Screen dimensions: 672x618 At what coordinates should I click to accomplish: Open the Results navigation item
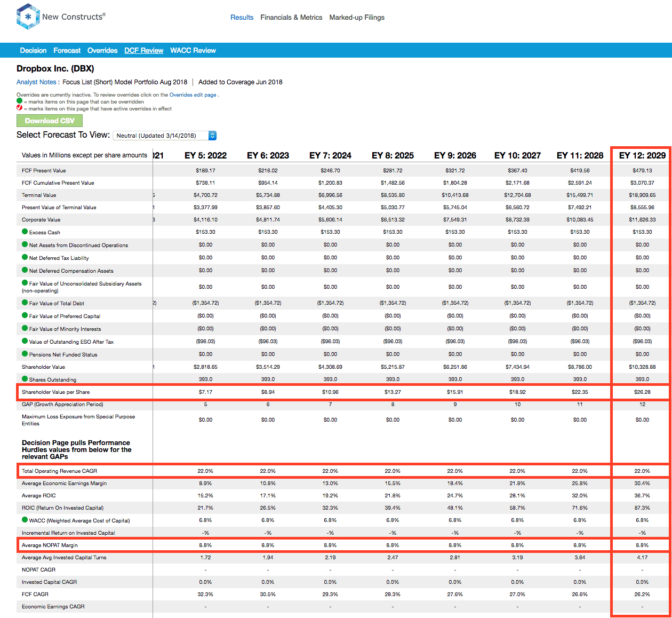coord(242,18)
